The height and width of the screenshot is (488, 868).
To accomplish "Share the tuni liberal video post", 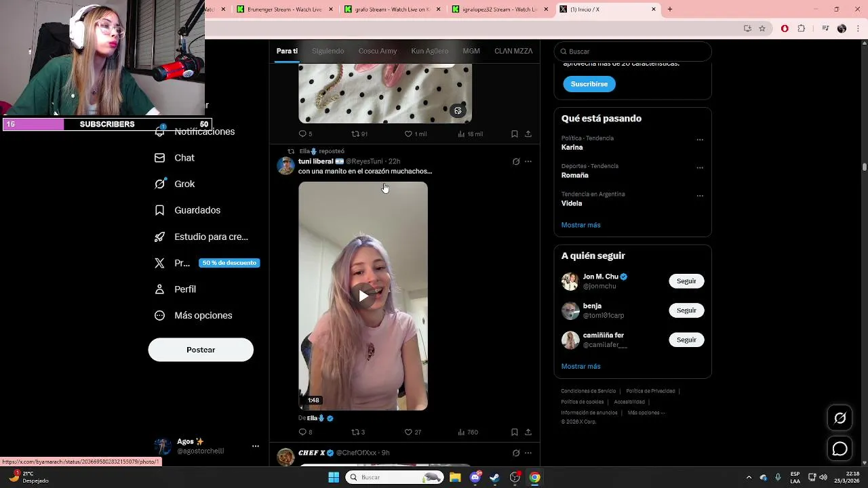I will coord(528,432).
